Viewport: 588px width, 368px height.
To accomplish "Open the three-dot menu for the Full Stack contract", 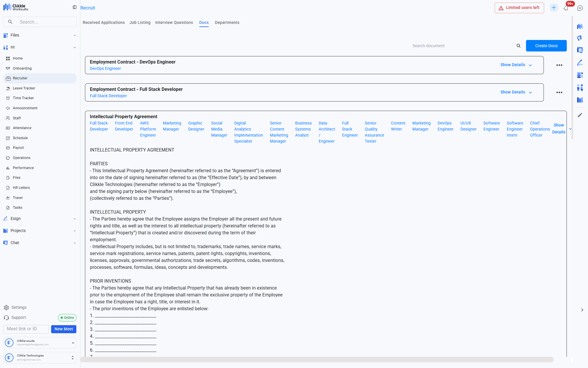I will tap(559, 93).
